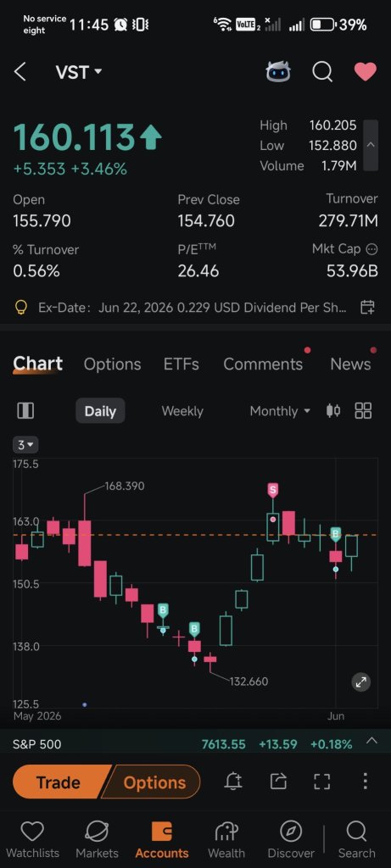Tap the back arrow icon

[20, 72]
